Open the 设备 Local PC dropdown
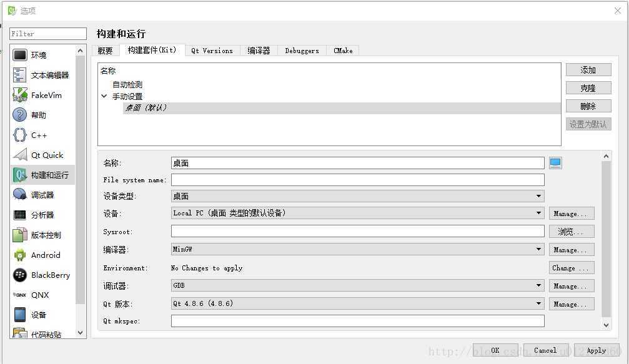Viewport: 629px width, 364px height. (x=357, y=213)
